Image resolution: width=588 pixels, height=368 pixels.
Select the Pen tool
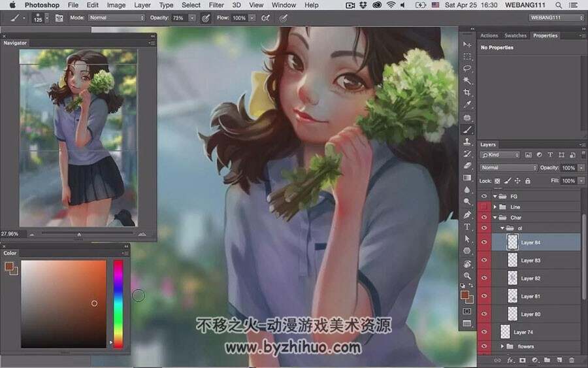467,215
